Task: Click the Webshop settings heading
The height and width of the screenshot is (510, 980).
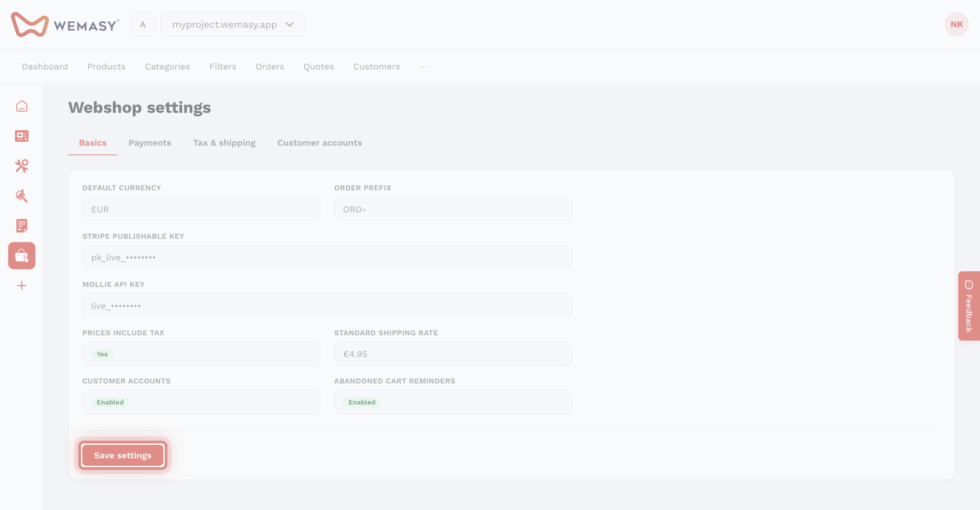Action: click(140, 107)
